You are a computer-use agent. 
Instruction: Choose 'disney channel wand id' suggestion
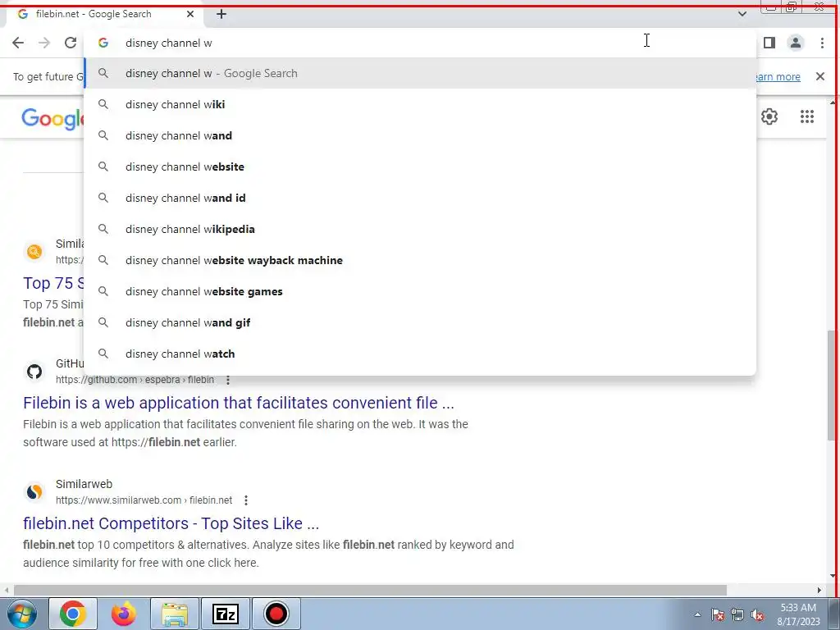pyautogui.click(x=421, y=199)
